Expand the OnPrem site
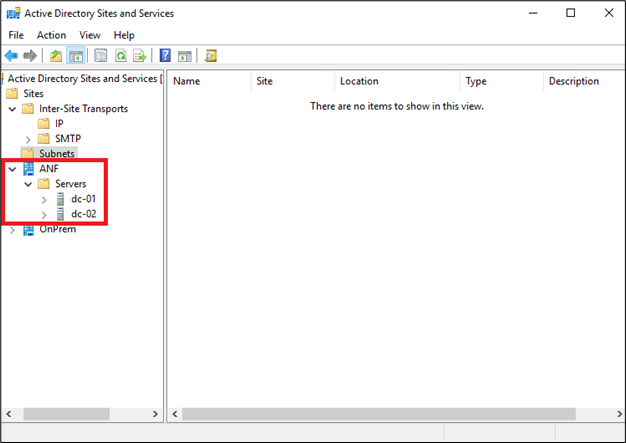 [x=12, y=230]
